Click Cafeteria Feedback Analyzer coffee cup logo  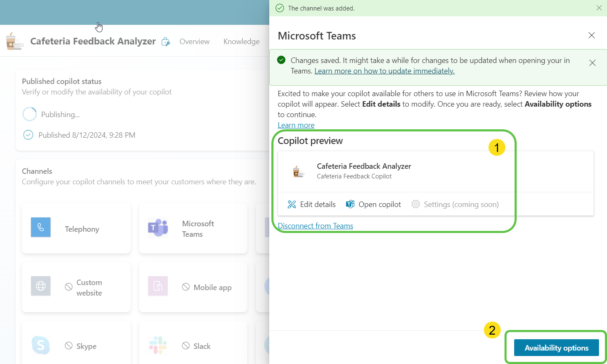pyautogui.click(x=14, y=42)
